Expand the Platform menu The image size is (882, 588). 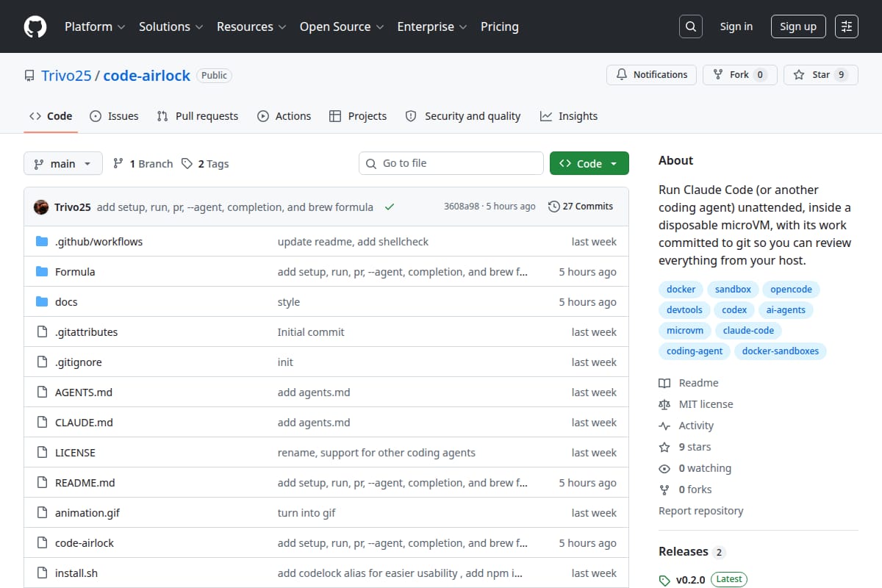[x=95, y=26]
